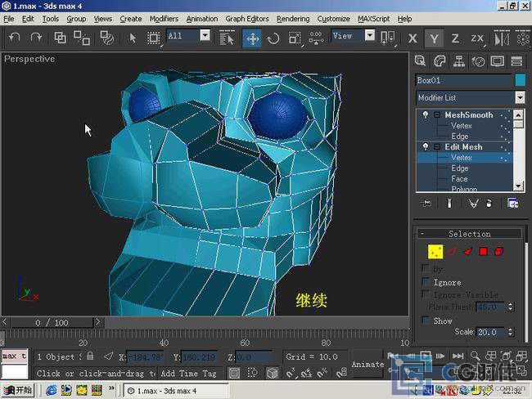Click the time slider 0 / 100
The width and height of the screenshot is (532, 399).
click(x=52, y=322)
